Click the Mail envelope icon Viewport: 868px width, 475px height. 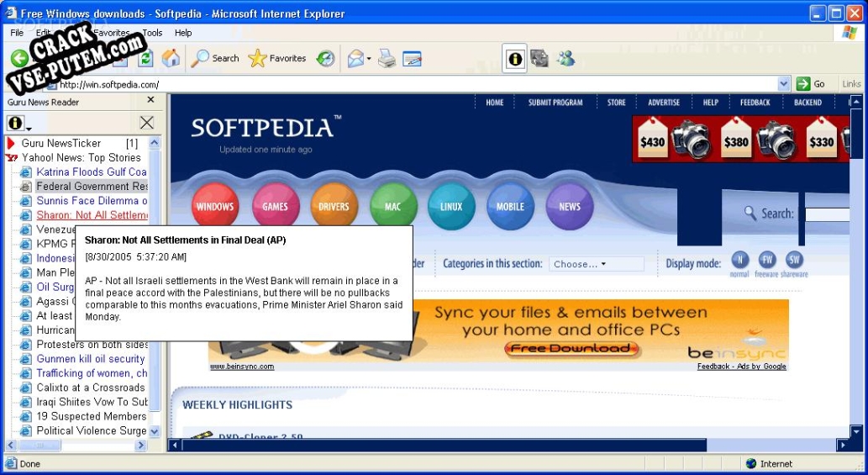click(355, 58)
